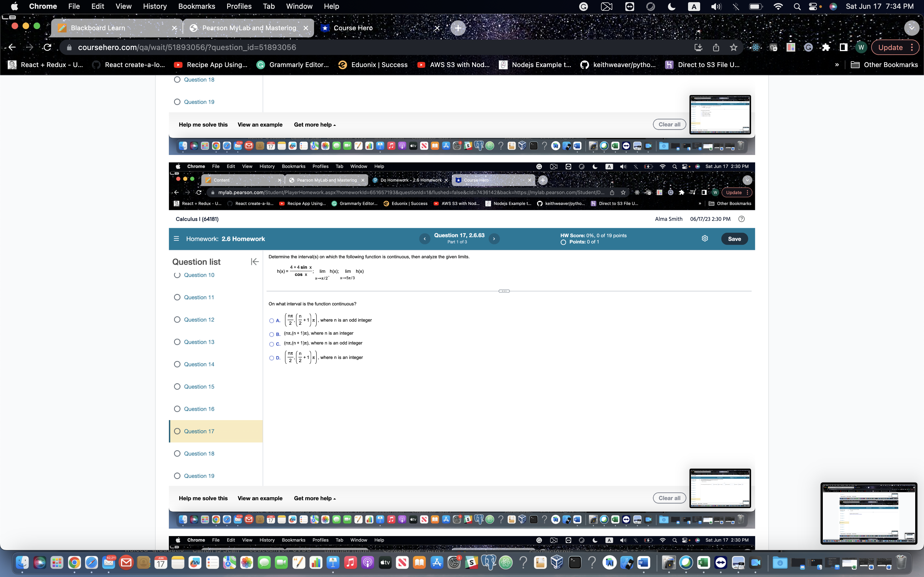Collapse the Question list panel
The image size is (924, 577).
pyautogui.click(x=254, y=262)
